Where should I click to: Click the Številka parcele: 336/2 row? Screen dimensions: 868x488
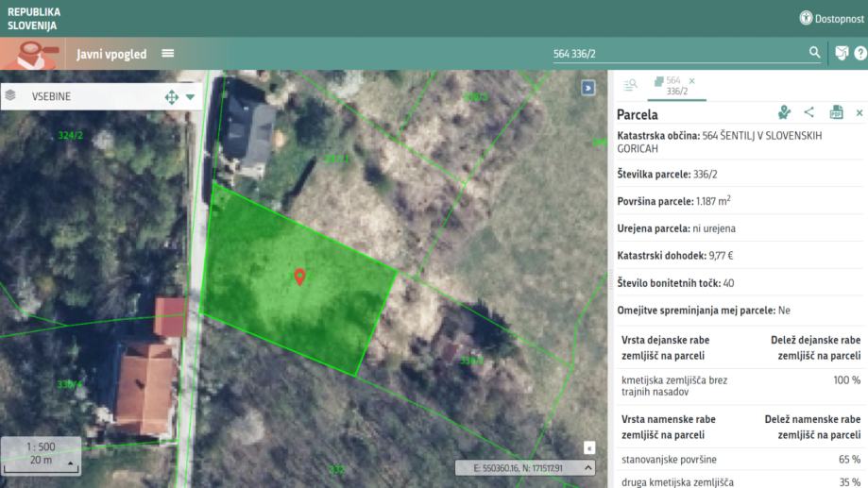click(x=740, y=174)
